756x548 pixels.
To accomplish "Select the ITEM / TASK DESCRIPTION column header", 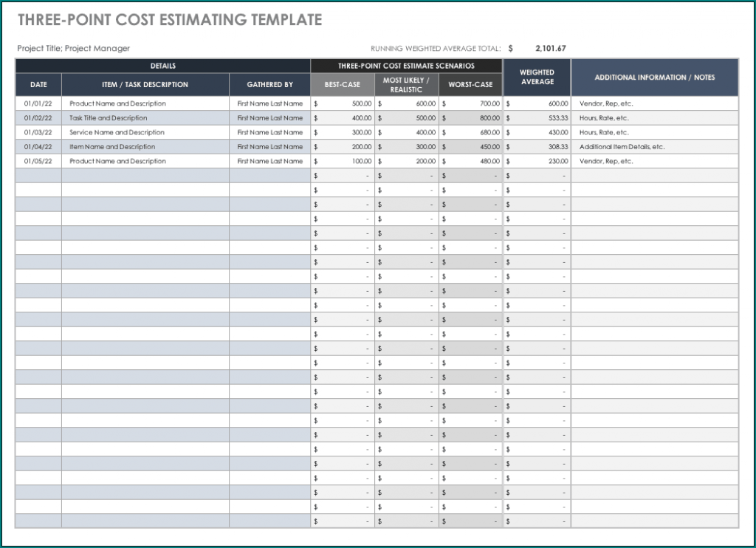I will pos(145,84).
